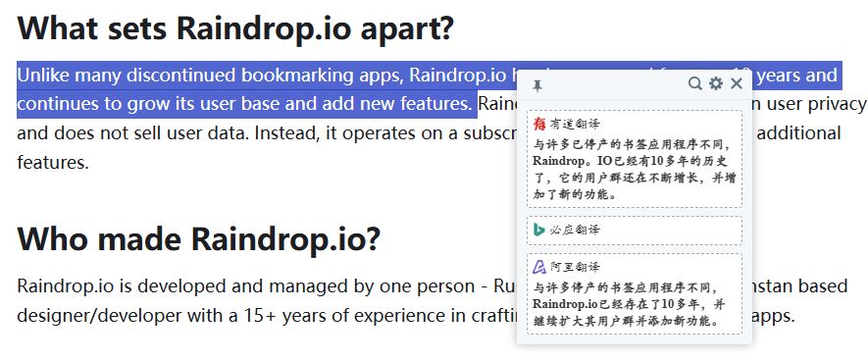This screenshot has height=362, width=868.
Task: Click the Youdao translated text starting 与许多已停产
Action: (x=634, y=170)
